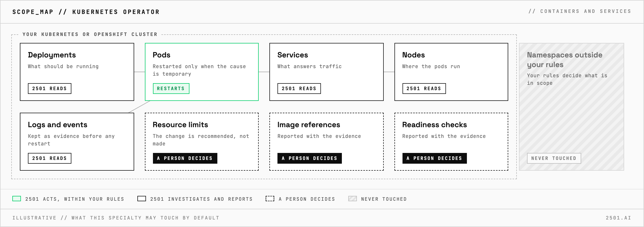Click the hatched legend swatch for never touched
The image size is (644, 227).
tap(353, 199)
